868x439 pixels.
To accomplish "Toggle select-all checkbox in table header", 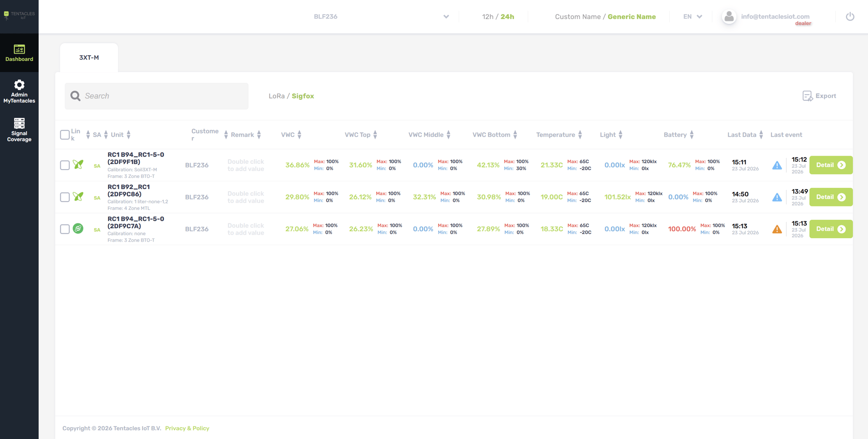I will tap(65, 135).
